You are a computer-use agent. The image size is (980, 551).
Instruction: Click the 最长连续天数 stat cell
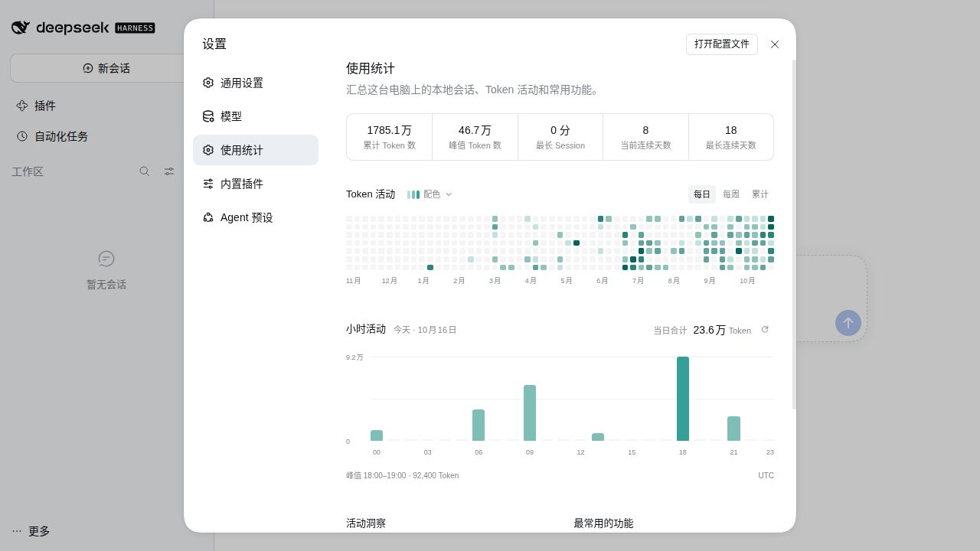click(x=731, y=137)
